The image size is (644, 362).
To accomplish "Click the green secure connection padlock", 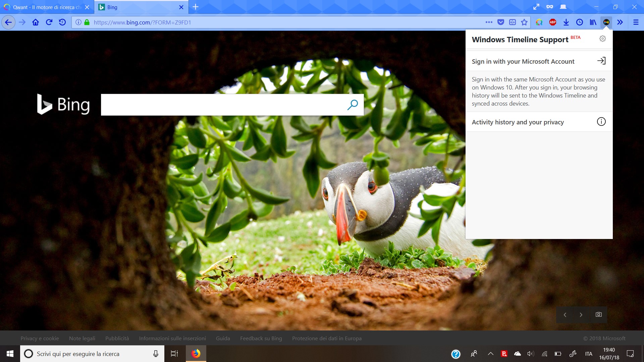I will [x=87, y=22].
